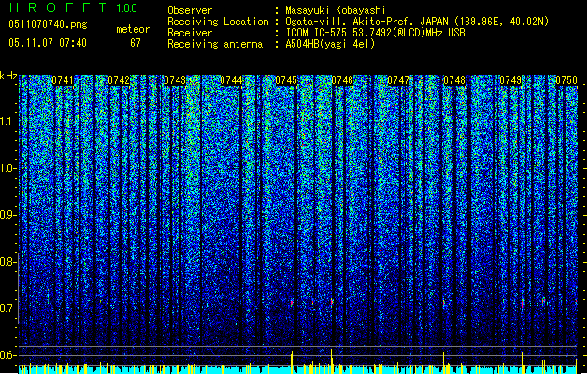This screenshot has height=374, width=588.
Task: Click the 0749 time marker
Action: pos(510,80)
